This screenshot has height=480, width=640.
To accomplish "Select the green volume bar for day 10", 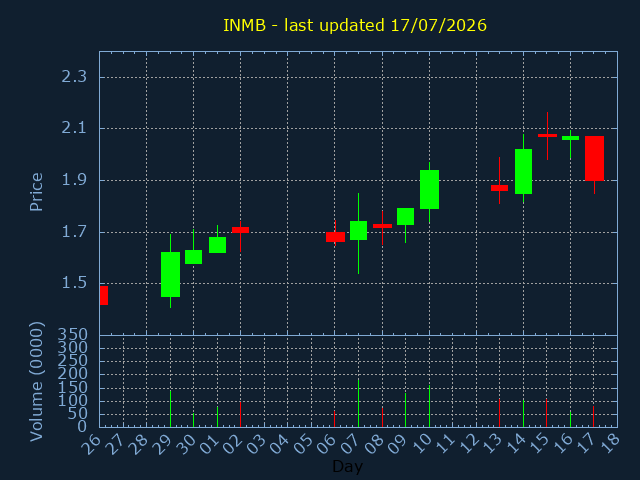I will pos(429,406).
